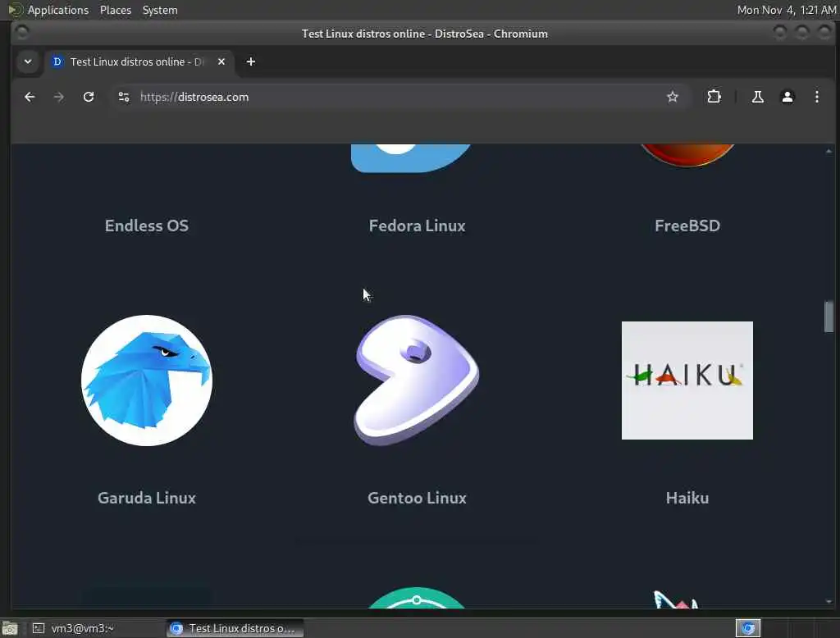This screenshot has height=638, width=840.
Task: Open a new tab with plus button
Action: click(251, 62)
